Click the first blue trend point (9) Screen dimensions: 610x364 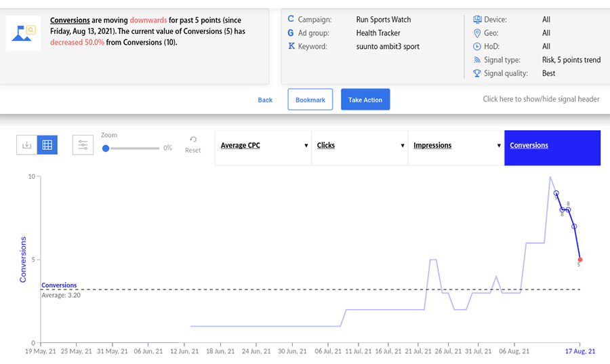pyautogui.click(x=556, y=193)
